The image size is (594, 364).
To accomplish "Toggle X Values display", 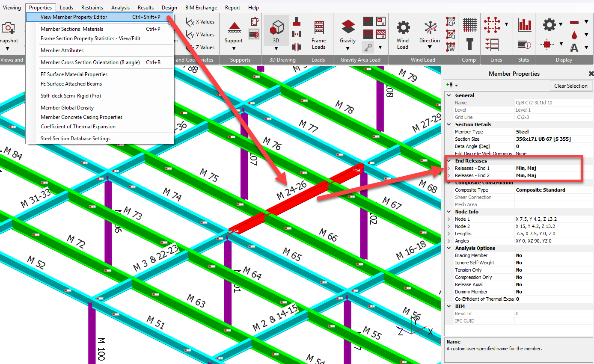I will click(x=200, y=22).
